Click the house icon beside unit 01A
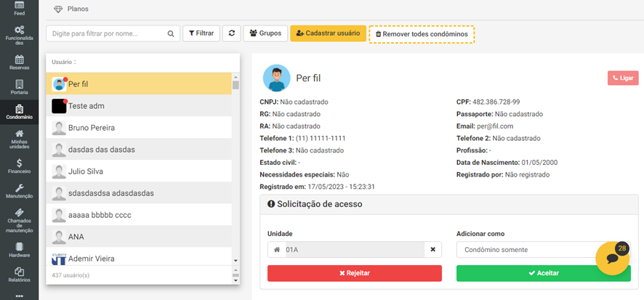 pyautogui.click(x=277, y=250)
